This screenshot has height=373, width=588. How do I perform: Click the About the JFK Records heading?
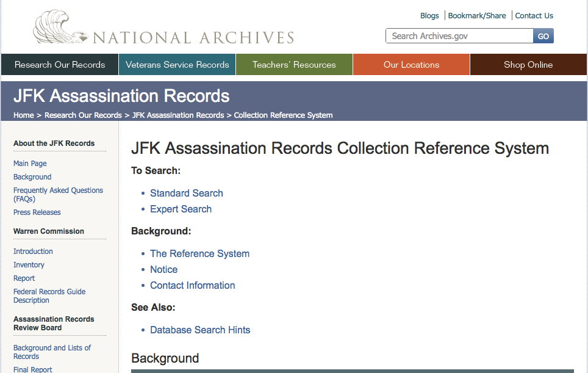click(54, 143)
